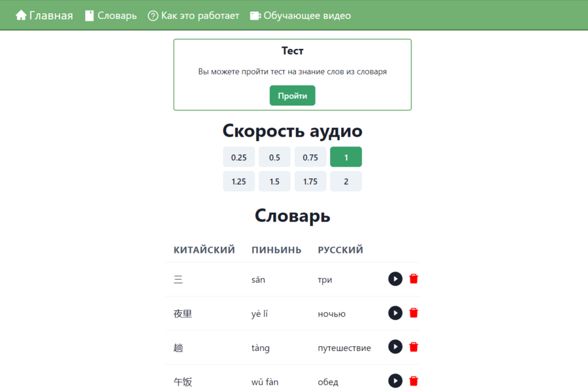Open Обучающее видео page
This screenshot has height=392, width=588.
pyautogui.click(x=301, y=16)
